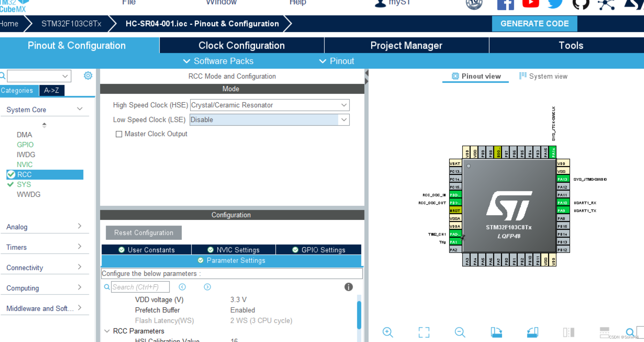Viewport: 644px width, 342px height.
Task: Select pin PA8 on the chip
Action: [562, 219]
